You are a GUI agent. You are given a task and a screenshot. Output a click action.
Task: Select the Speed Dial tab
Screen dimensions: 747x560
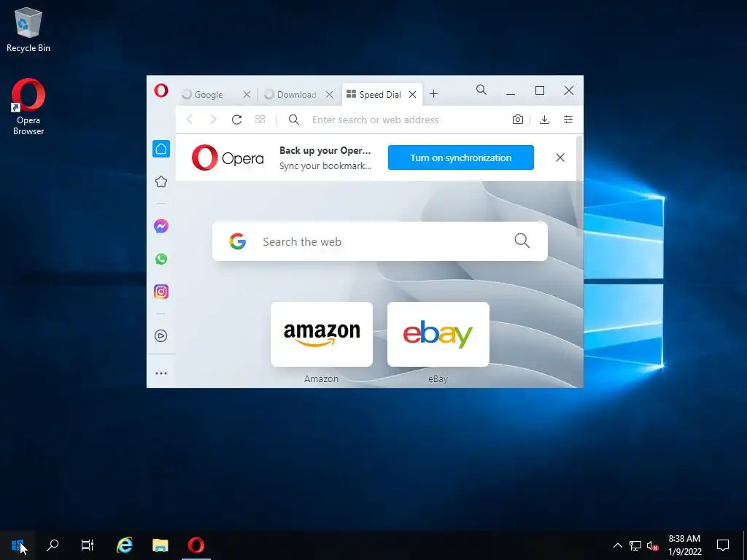[x=379, y=94]
